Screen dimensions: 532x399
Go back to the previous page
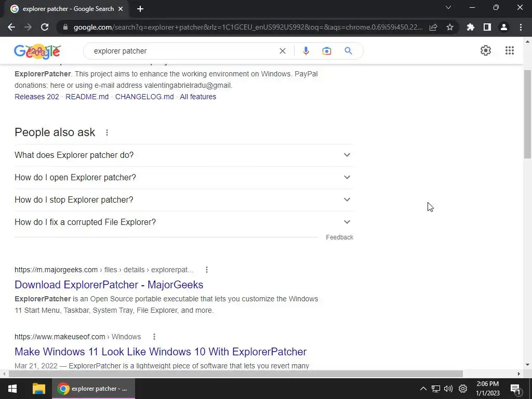click(11, 27)
